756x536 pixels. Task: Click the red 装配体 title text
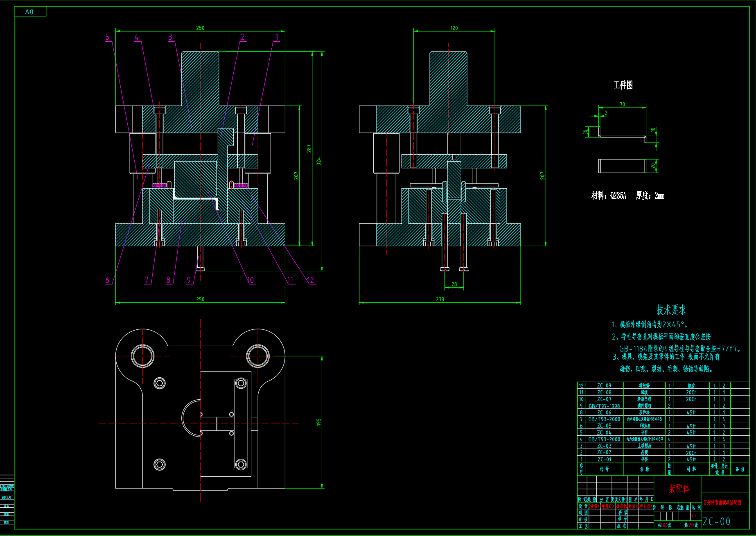[679, 489]
